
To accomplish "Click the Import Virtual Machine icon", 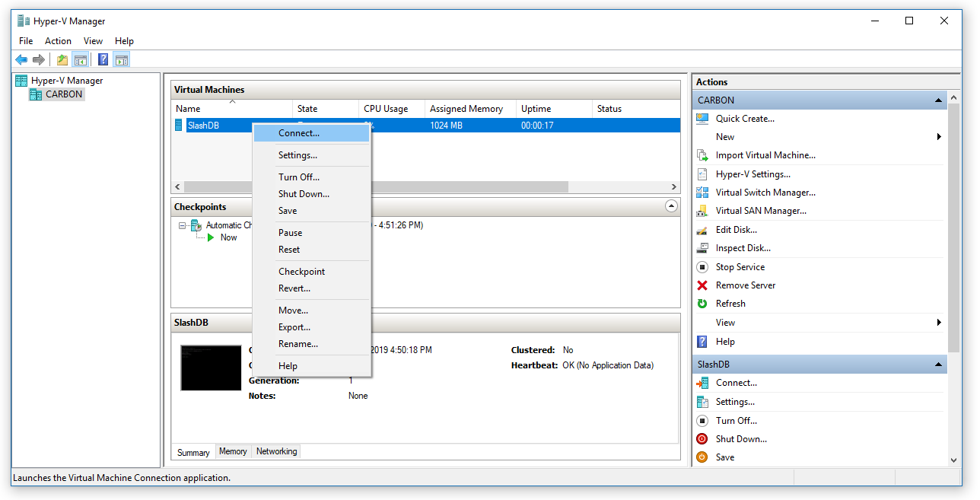I will (702, 155).
